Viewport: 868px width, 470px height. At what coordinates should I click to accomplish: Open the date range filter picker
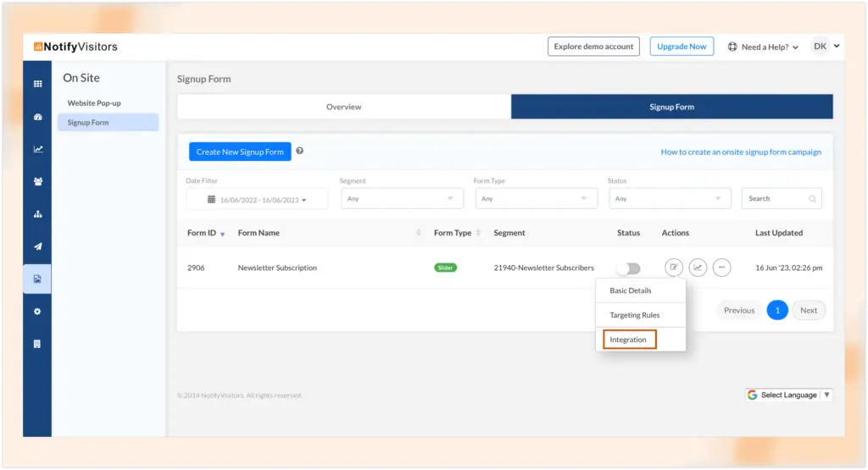pyautogui.click(x=257, y=200)
